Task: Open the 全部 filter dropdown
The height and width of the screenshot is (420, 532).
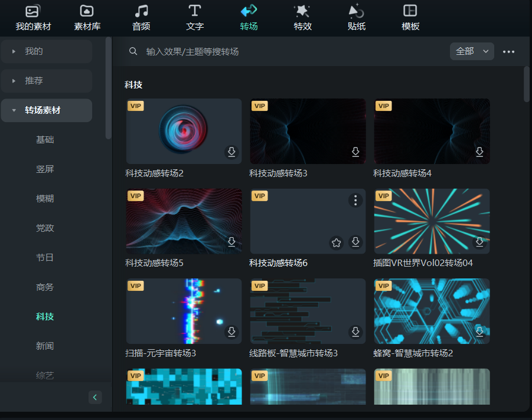Action: pyautogui.click(x=472, y=51)
